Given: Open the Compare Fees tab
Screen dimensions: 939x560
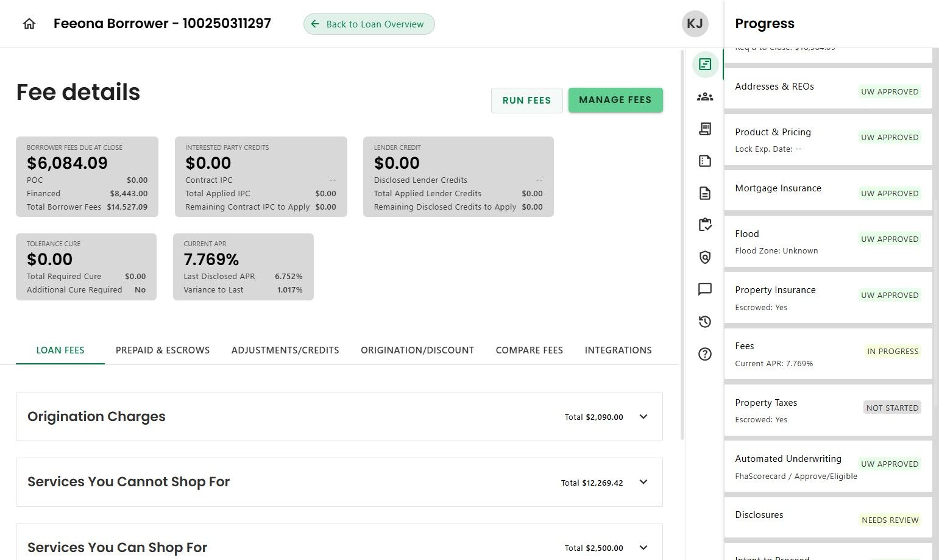Looking at the screenshot, I should pyautogui.click(x=529, y=350).
